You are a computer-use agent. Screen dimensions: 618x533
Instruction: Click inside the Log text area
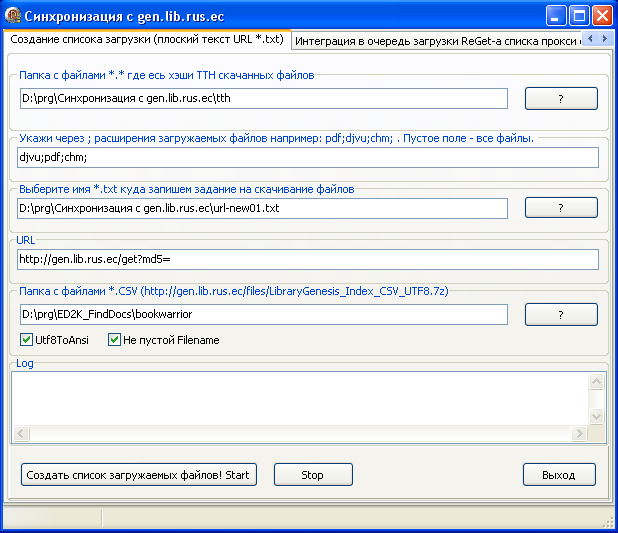point(300,398)
